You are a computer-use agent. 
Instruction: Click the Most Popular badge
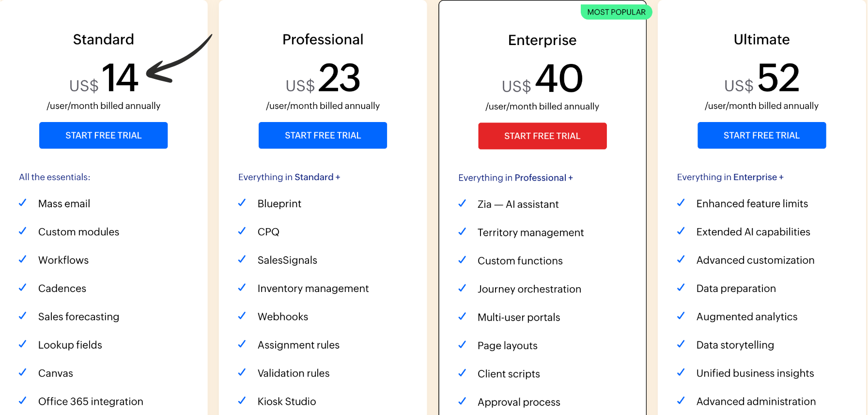(616, 12)
